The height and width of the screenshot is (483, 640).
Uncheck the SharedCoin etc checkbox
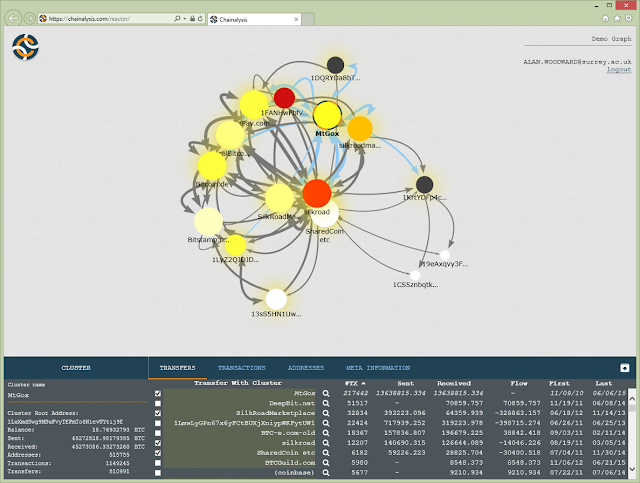158,453
